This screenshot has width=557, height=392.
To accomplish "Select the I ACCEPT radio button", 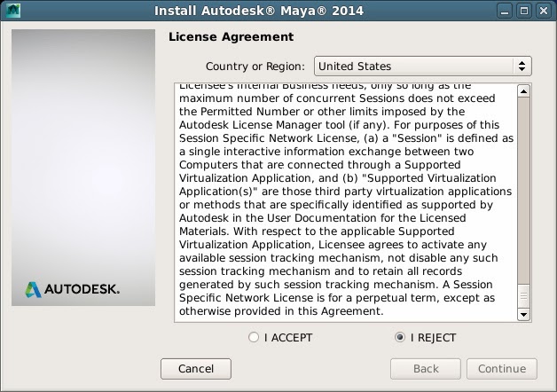I will tap(254, 337).
